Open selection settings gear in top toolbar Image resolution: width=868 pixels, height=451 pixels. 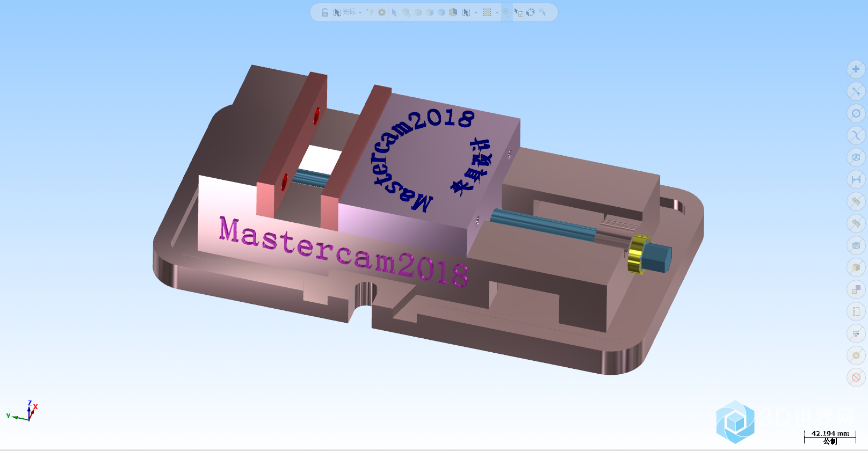(382, 12)
